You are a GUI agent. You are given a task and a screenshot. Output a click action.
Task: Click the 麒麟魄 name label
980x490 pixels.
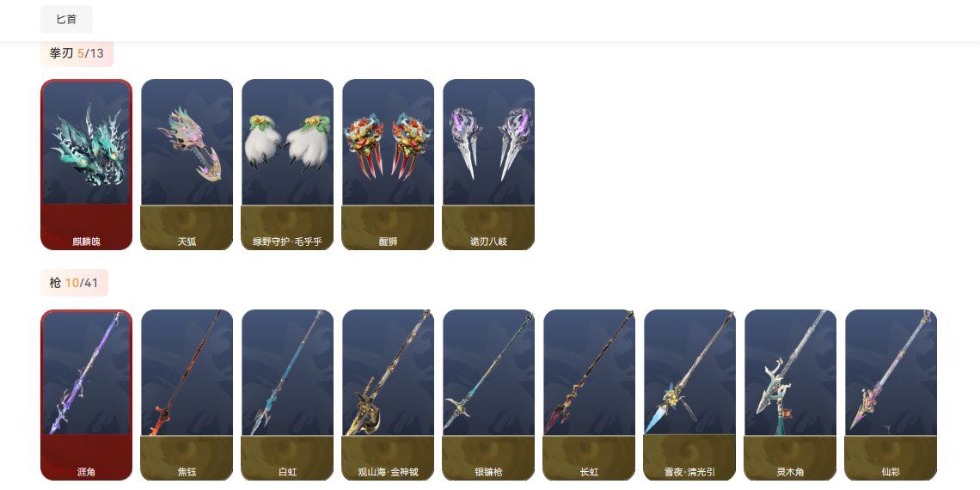[x=86, y=242]
